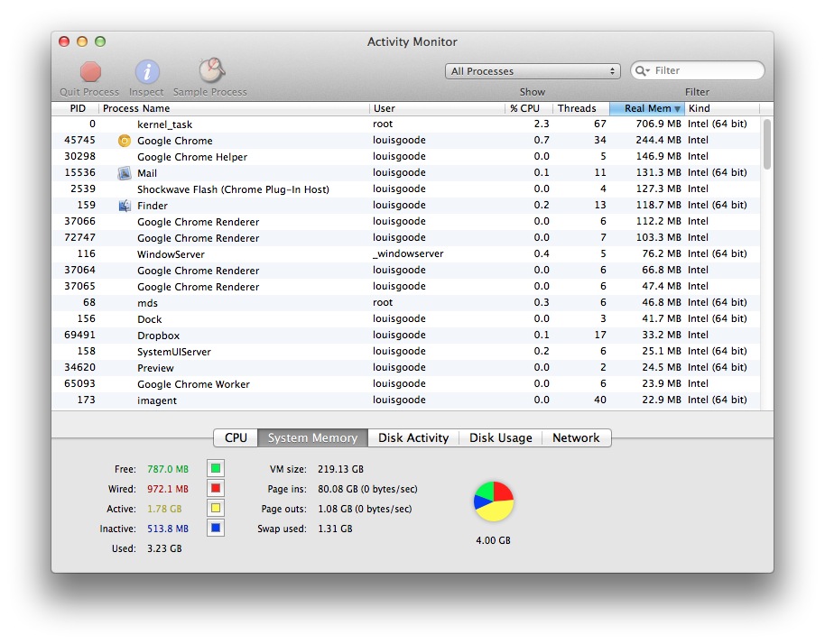Click the Active 1.78 GB value

[164, 509]
